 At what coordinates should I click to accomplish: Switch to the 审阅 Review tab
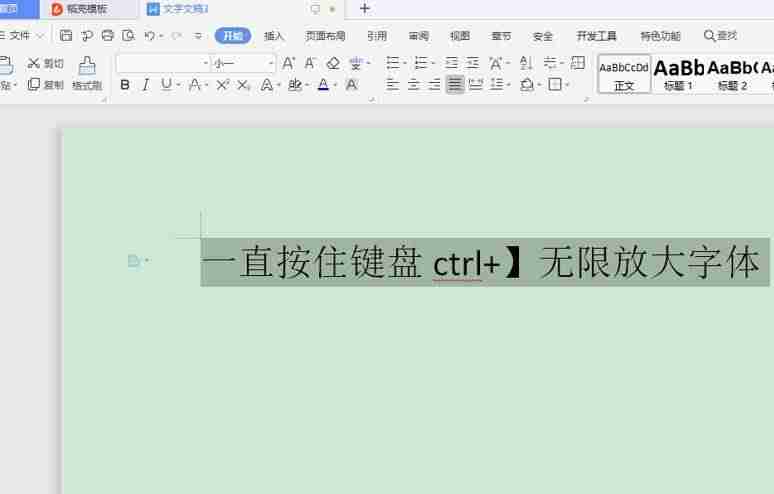419,36
